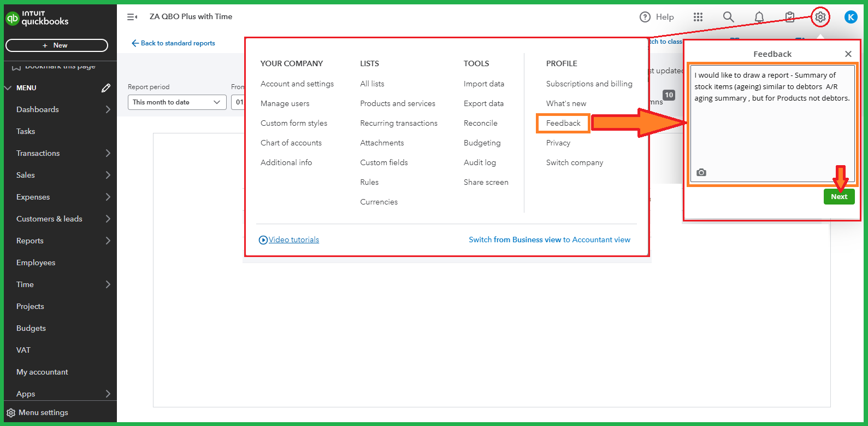
Task: Expand the Apps submenu
Action: (108, 394)
